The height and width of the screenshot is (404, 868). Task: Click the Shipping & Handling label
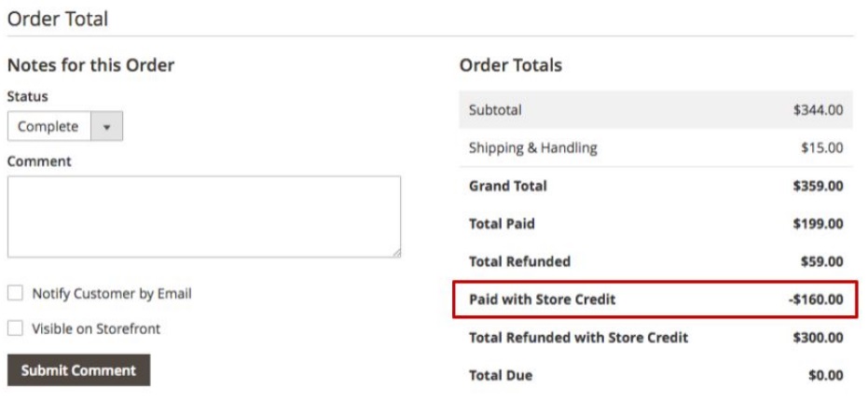coord(532,147)
